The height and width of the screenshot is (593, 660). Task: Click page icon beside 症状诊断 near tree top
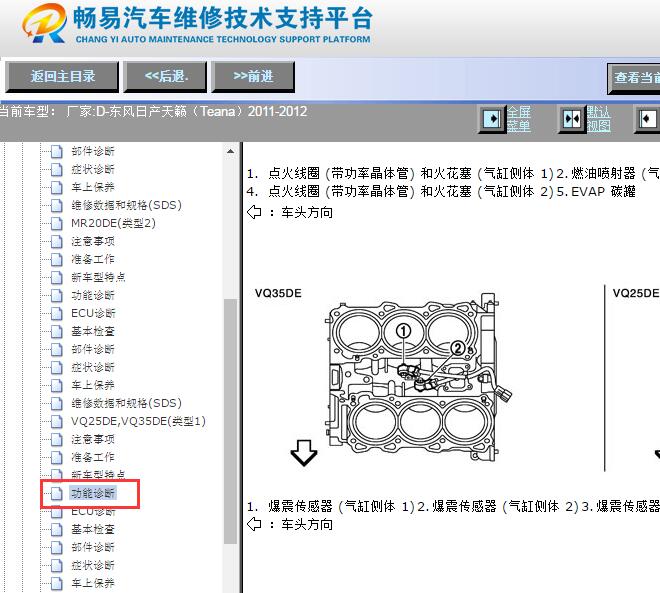[x=56, y=169]
